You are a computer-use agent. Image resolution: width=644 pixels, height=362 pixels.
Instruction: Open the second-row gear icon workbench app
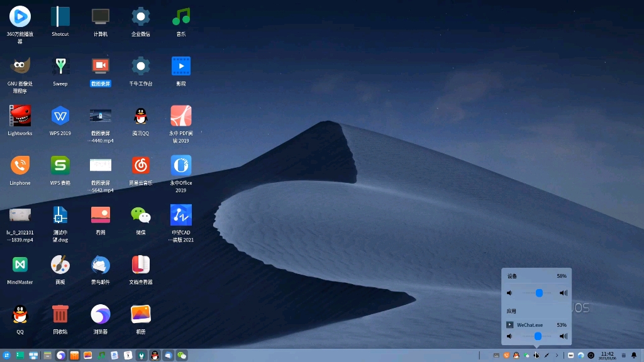[141, 66]
